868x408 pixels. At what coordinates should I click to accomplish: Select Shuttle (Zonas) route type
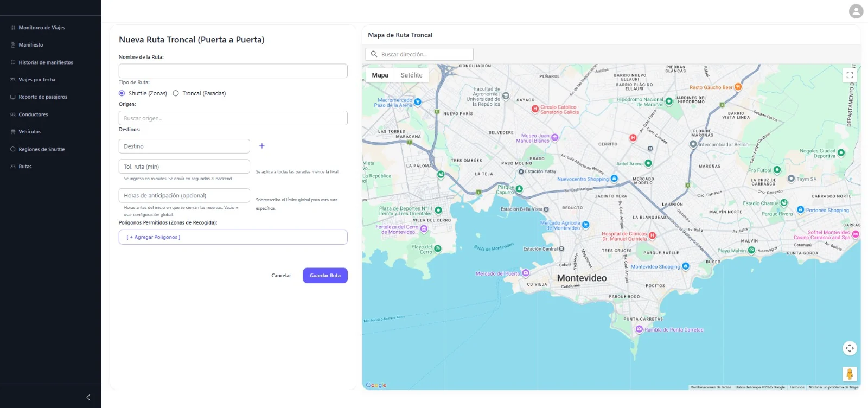[x=122, y=93]
